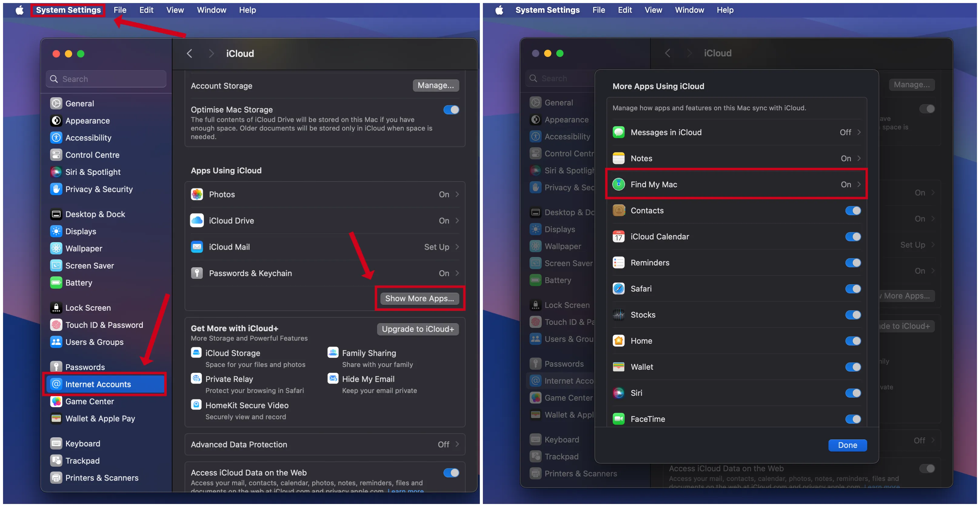Click Upgrade to iCloud+ button
The height and width of the screenshot is (507, 980).
pos(418,329)
